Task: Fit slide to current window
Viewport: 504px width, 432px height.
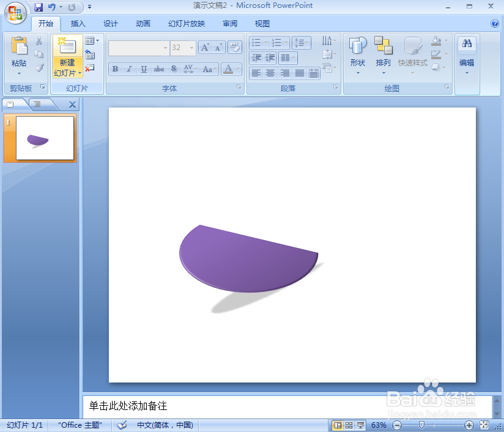Action: 484,425
